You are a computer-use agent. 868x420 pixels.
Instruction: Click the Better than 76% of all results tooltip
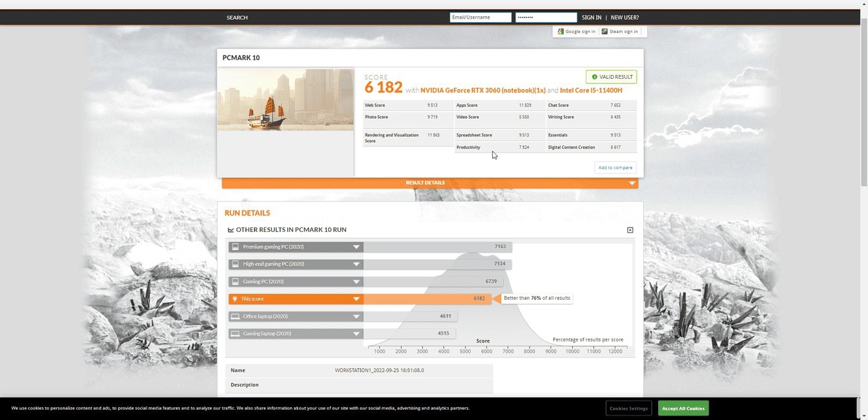[537, 299]
